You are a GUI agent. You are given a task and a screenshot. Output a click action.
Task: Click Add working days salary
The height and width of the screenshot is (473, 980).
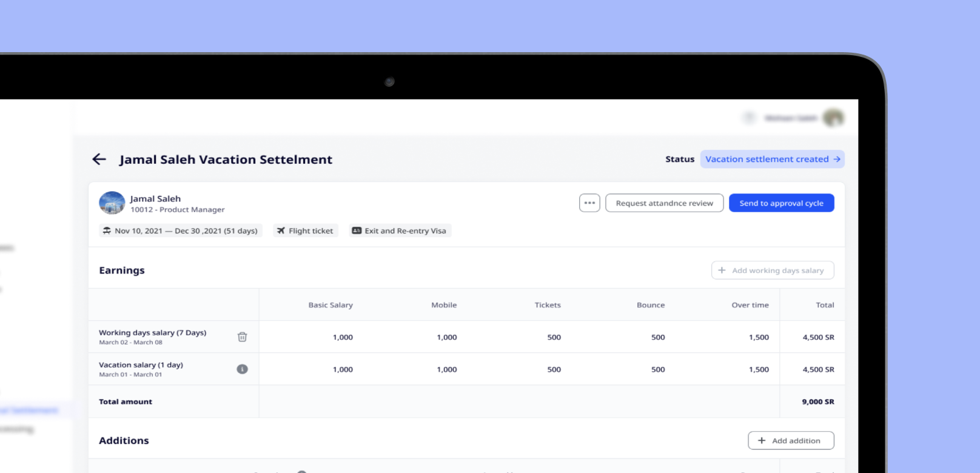(x=772, y=270)
